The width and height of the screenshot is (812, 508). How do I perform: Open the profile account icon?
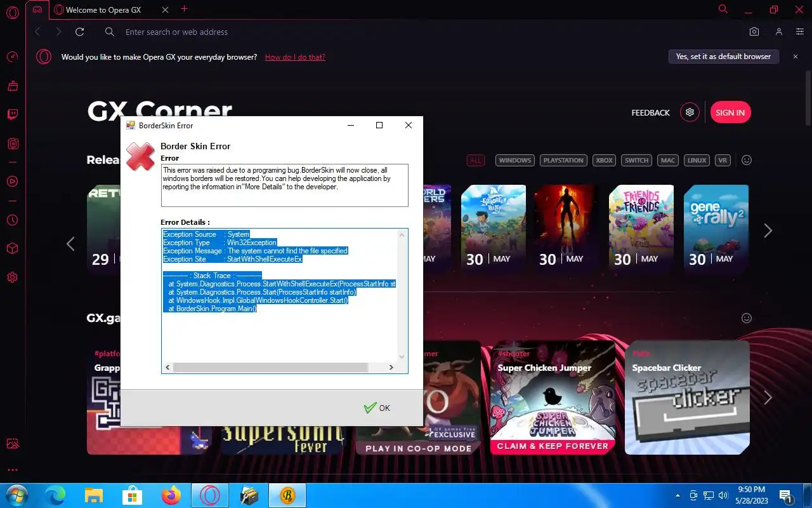[779, 32]
